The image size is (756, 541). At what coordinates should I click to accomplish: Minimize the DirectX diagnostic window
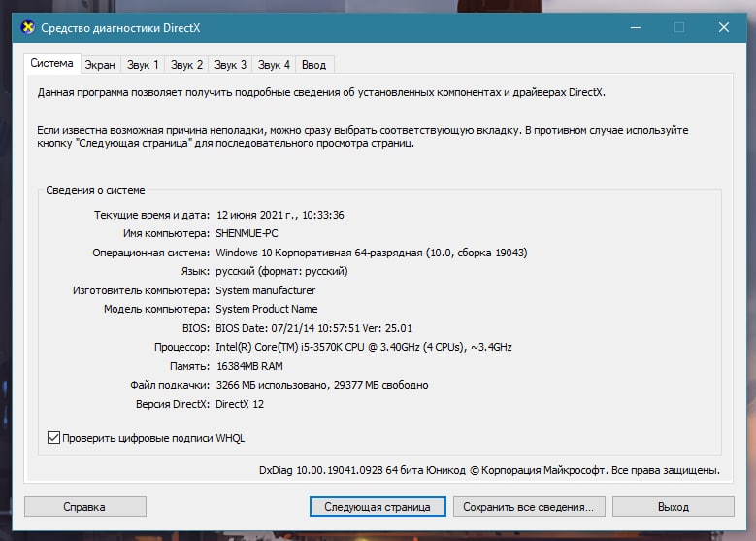pyautogui.click(x=636, y=27)
